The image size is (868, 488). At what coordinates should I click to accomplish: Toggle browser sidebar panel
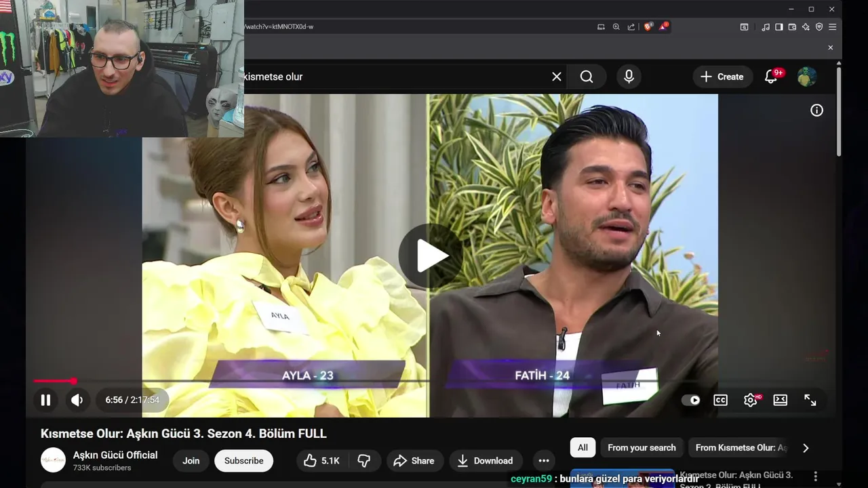coord(778,26)
